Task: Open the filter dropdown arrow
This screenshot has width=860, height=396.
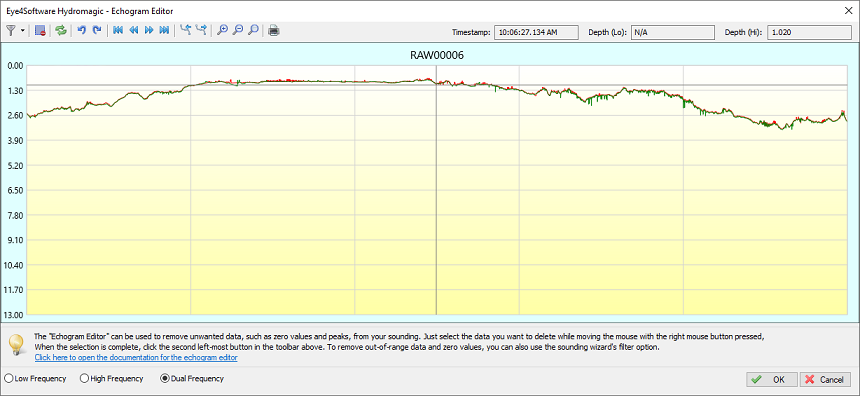Action: coord(22,31)
